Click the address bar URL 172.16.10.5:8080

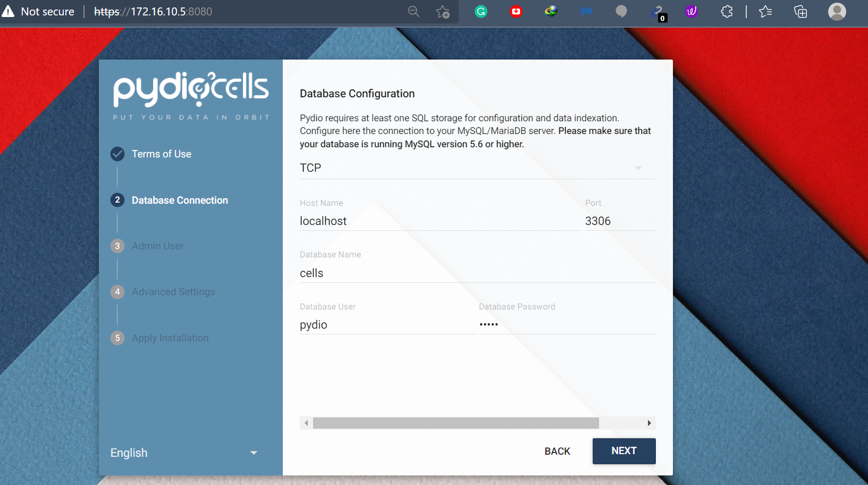point(153,12)
